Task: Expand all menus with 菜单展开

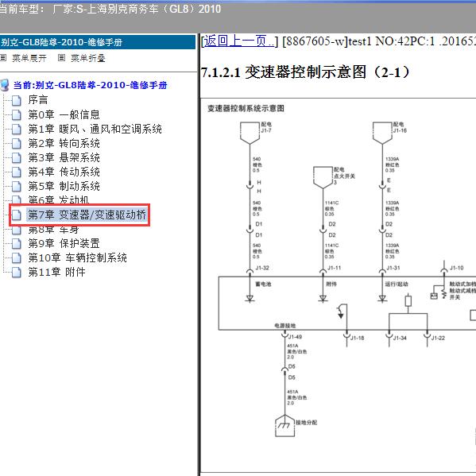Action: click(x=29, y=58)
